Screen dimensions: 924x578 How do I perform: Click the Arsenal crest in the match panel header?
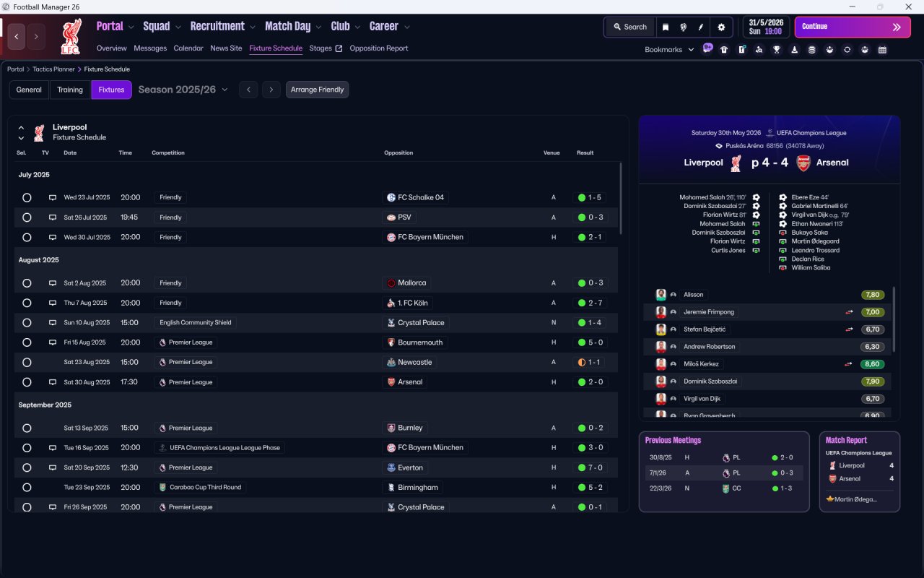[803, 163]
